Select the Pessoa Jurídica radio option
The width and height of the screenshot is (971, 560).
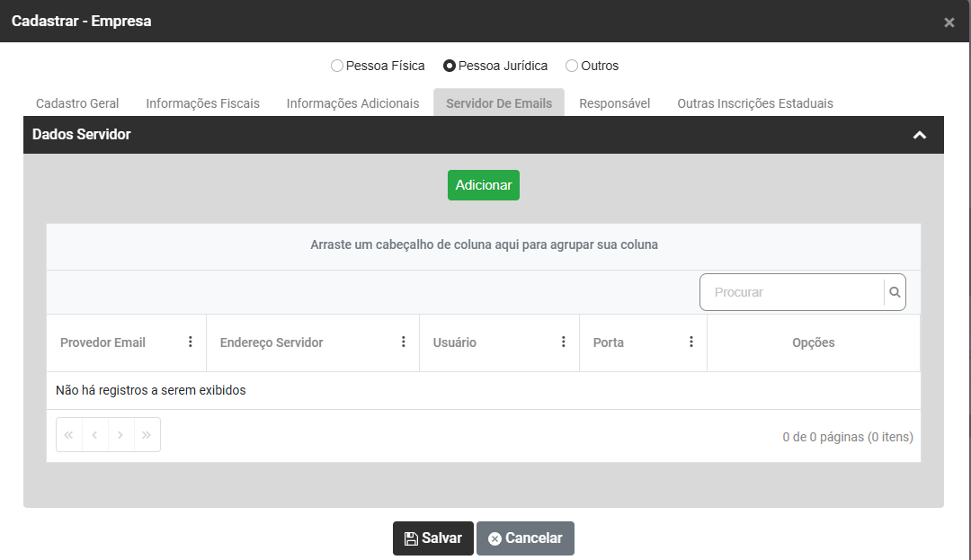tap(450, 66)
